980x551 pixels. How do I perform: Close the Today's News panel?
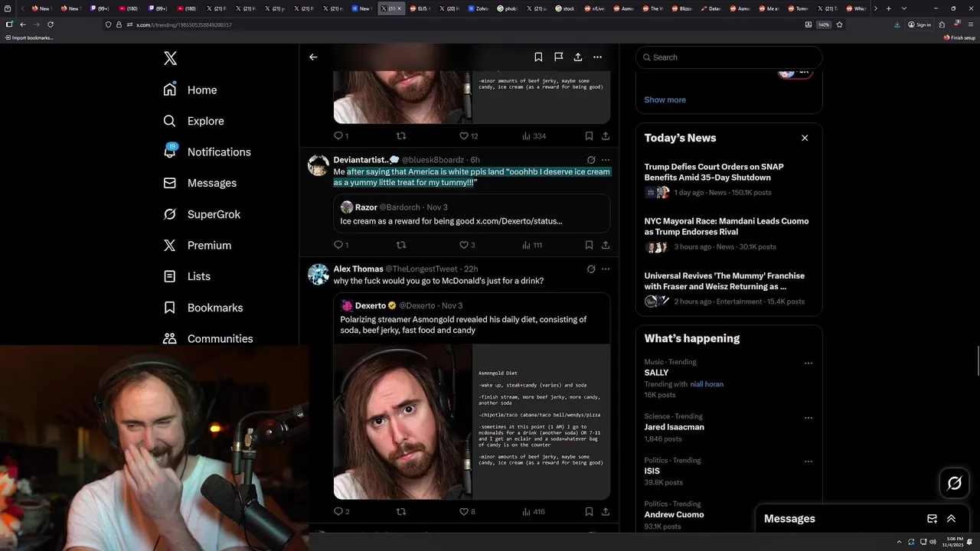coord(805,138)
